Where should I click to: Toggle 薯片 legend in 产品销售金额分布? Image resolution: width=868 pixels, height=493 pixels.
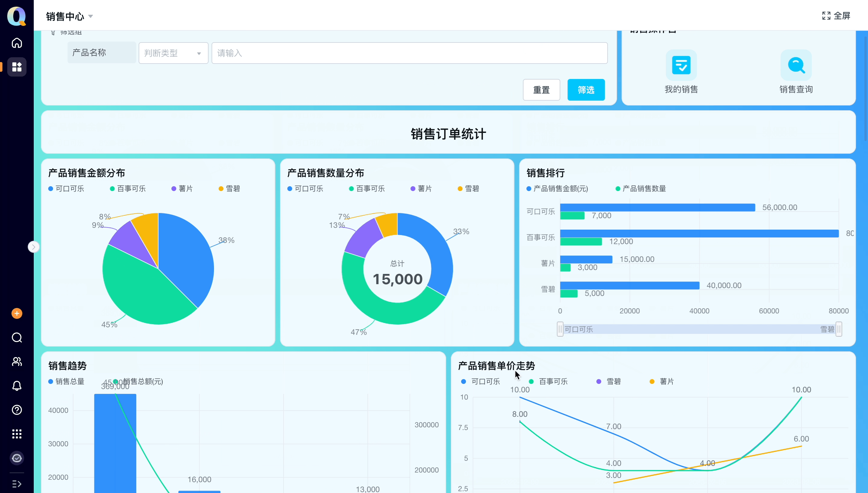tap(182, 189)
